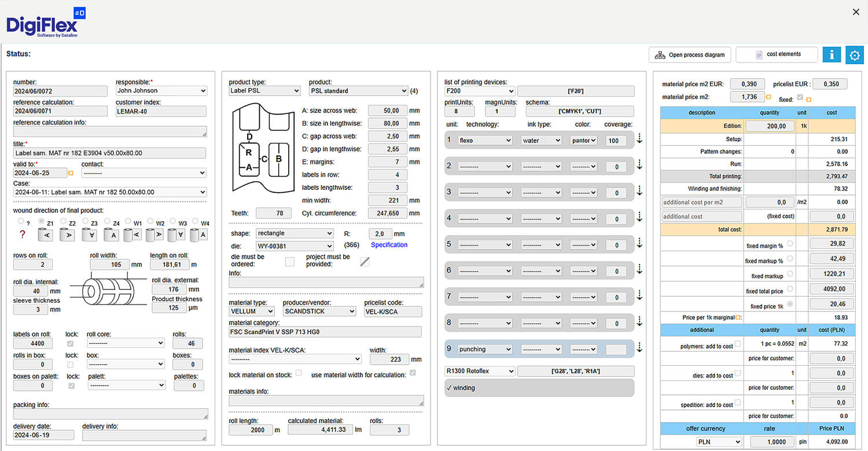Image resolution: width=868 pixels, height=451 pixels.
Task: Open the die dropdown WY-00381
Action: 295,246
